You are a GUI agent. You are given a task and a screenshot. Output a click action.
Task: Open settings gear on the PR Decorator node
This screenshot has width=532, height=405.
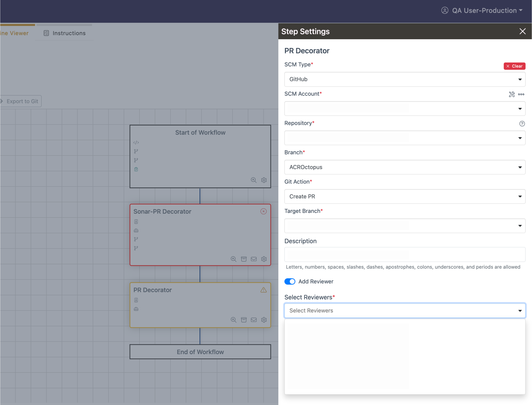264,320
